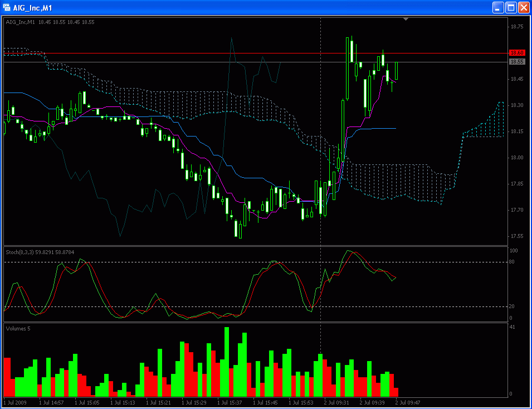532x409 pixels.
Task: Maximize the AIG_Inc,M1 chart window
Action: click(x=511, y=7)
